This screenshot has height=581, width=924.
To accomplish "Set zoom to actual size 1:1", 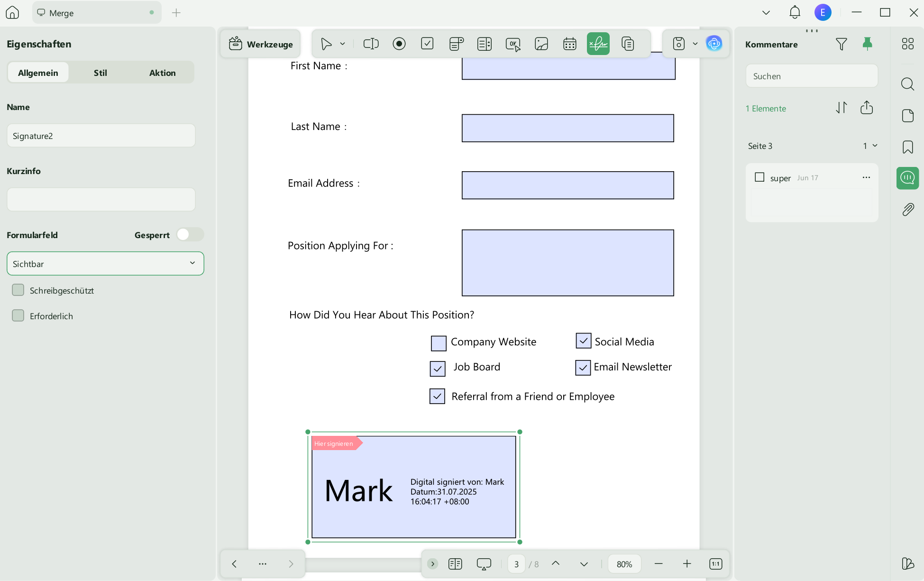I will tap(715, 563).
